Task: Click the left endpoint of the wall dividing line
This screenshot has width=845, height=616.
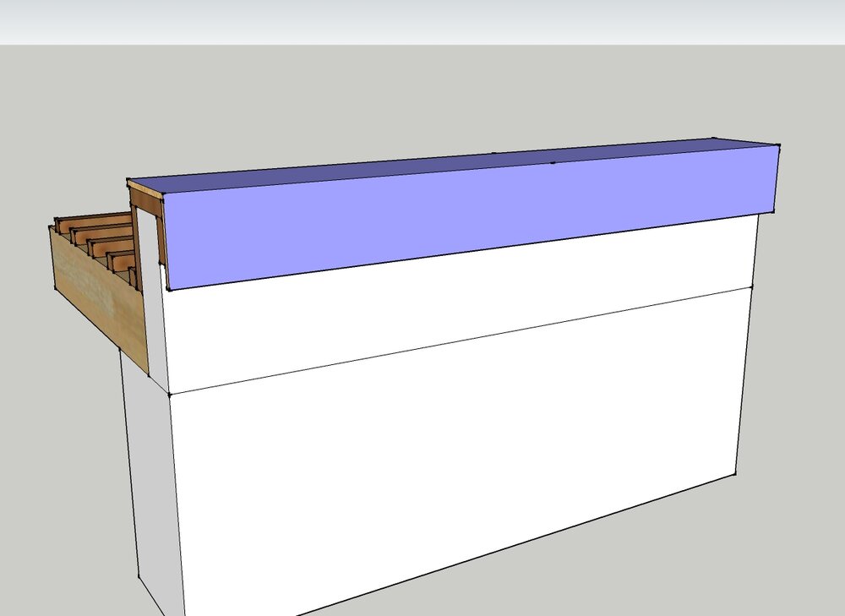Action: tap(170, 394)
